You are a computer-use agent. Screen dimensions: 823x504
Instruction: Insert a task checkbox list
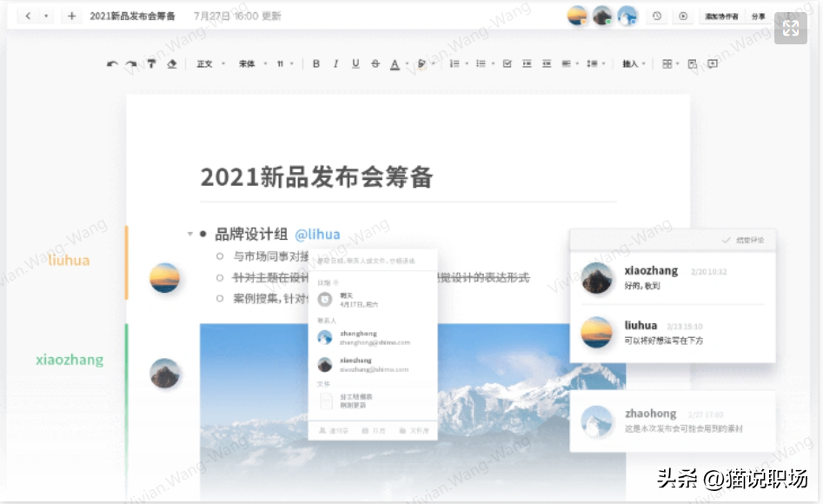[x=507, y=64]
